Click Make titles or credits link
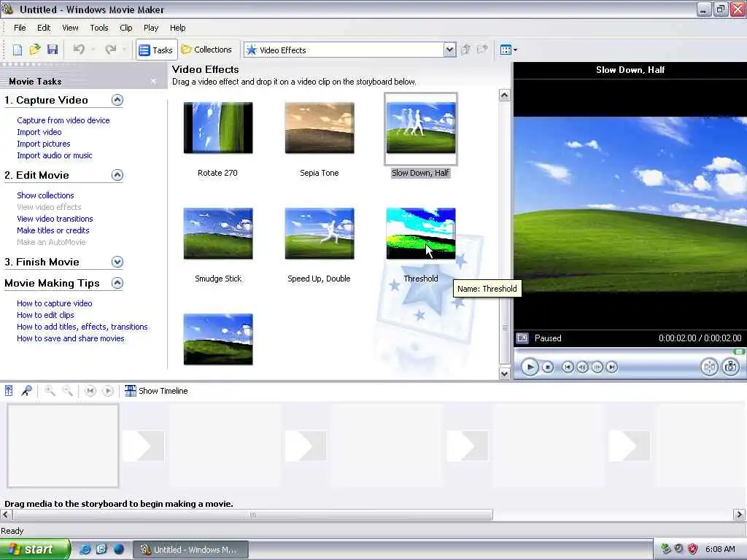Screen dimensions: 747x560 53,230
